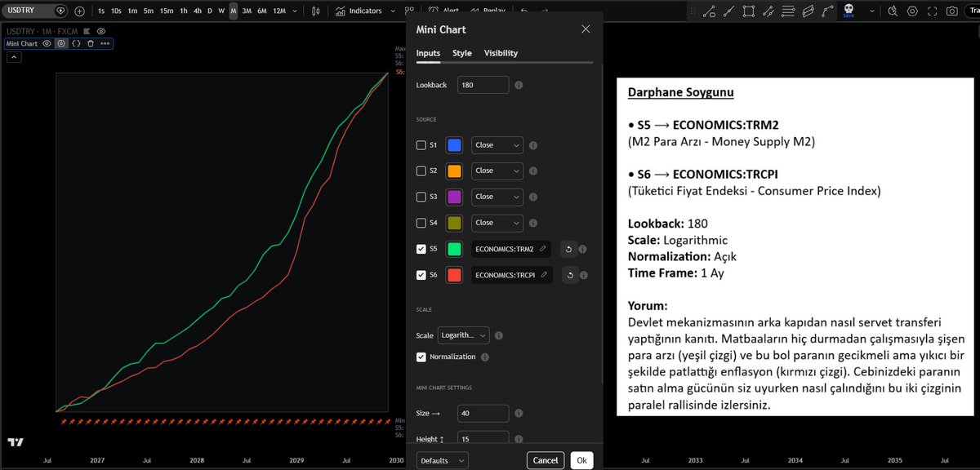Viewport: 980px width, 470px height.
Task: Open the S4 olive color swatch
Action: tap(454, 223)
